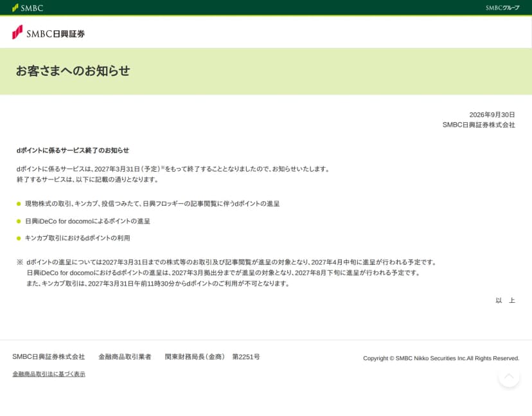The width and height of the screenshot is (532, 416).
Task: Click the note line about 午前11時30分
Action: (158, 284)
